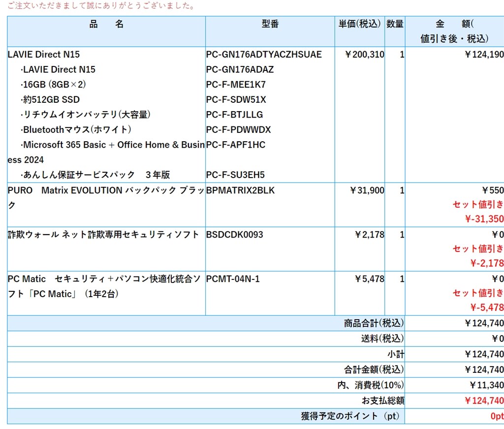Click the ¥200,310 unit price

point(364,54)
